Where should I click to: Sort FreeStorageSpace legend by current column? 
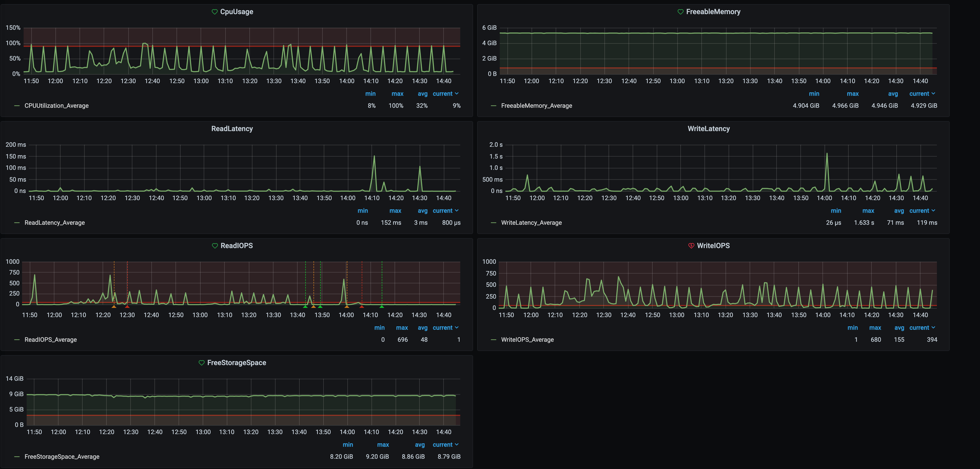coord(445,445)
